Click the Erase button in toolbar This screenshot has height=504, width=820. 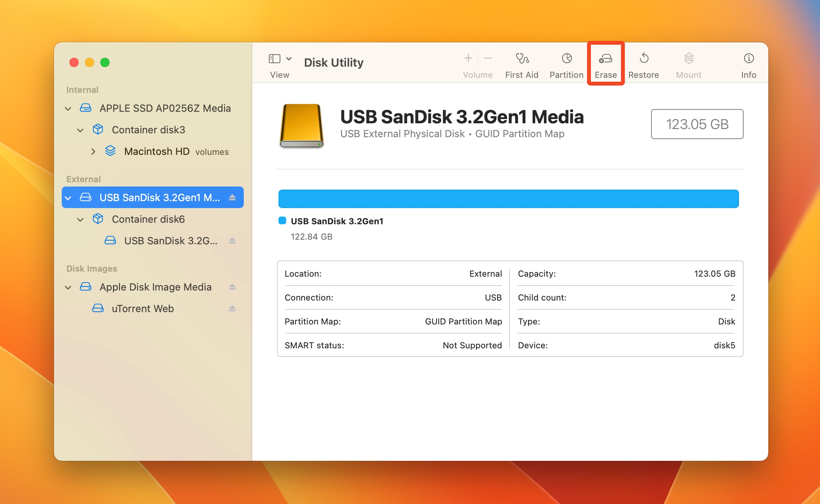point(605,64)
